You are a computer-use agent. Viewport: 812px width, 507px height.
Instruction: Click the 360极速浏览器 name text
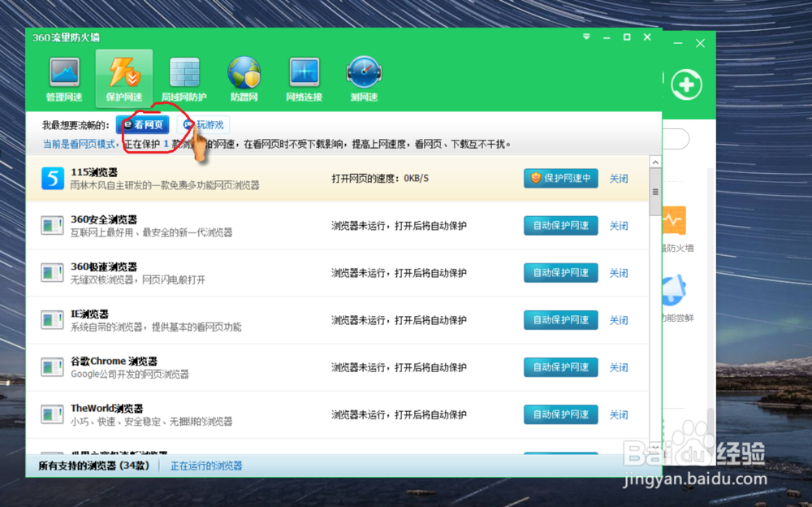pyautogui.click(x=104, y=266)
